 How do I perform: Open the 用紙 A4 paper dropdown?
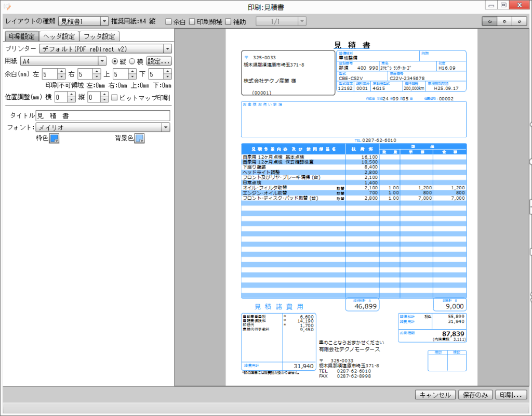click(63, 61)
